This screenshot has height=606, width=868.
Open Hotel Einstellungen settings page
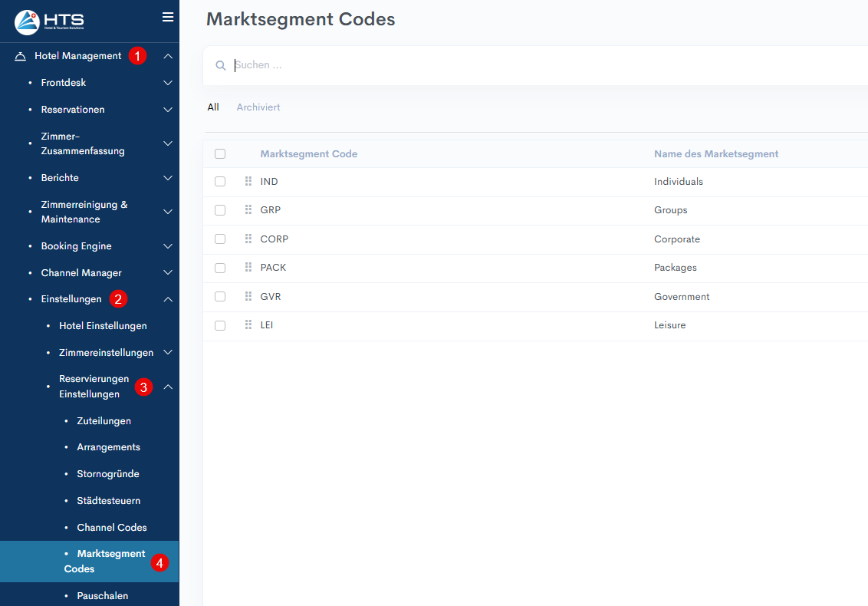pyautogui.click(x=103, y=326)
